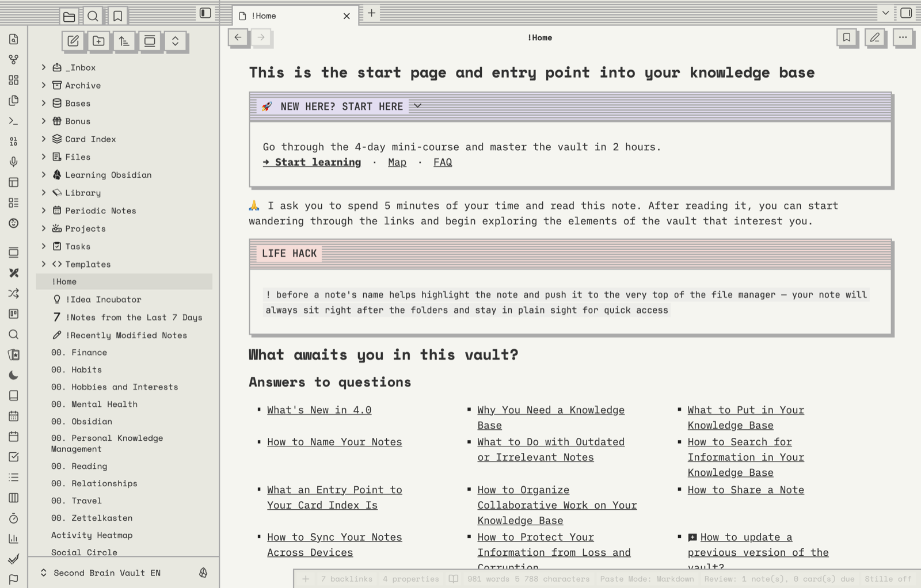This screenshot has width=921, height=588.
Task: Open the stopwatch timer ribbon icon
Action: tap(14, 518)
